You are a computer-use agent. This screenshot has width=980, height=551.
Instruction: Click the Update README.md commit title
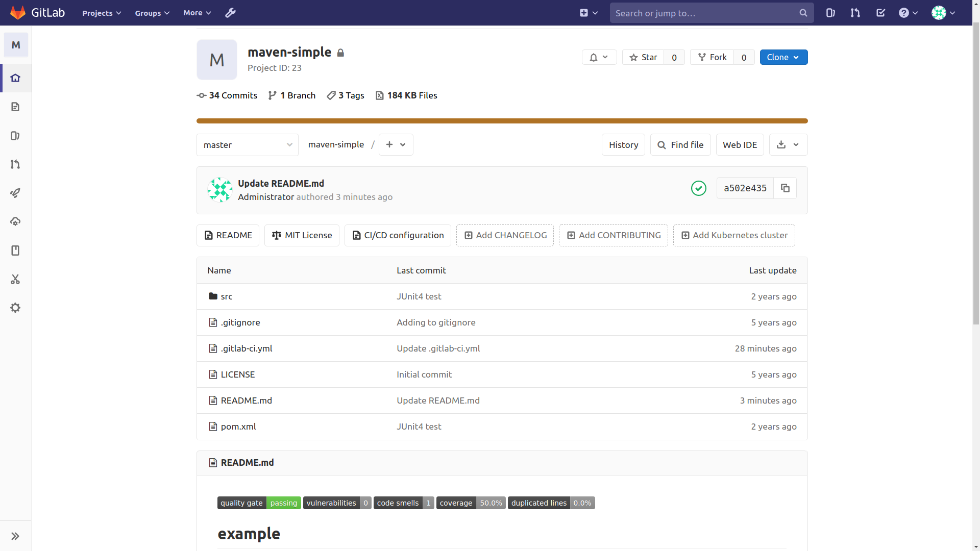click(281, 183)
